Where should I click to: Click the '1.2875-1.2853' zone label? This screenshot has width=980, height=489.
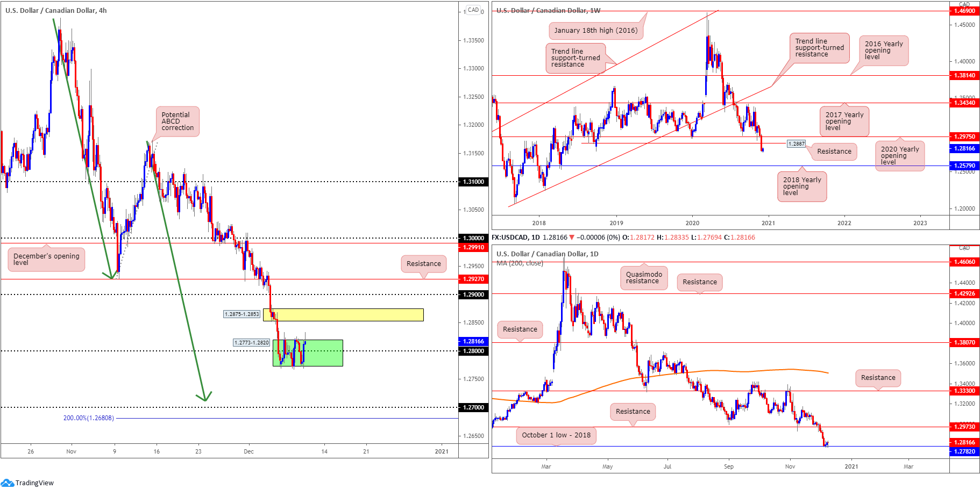242,314
